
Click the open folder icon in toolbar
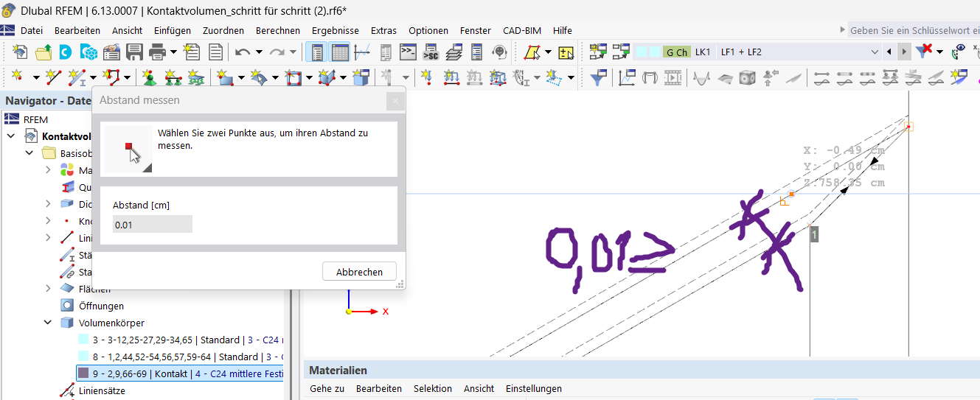[44, 52]
